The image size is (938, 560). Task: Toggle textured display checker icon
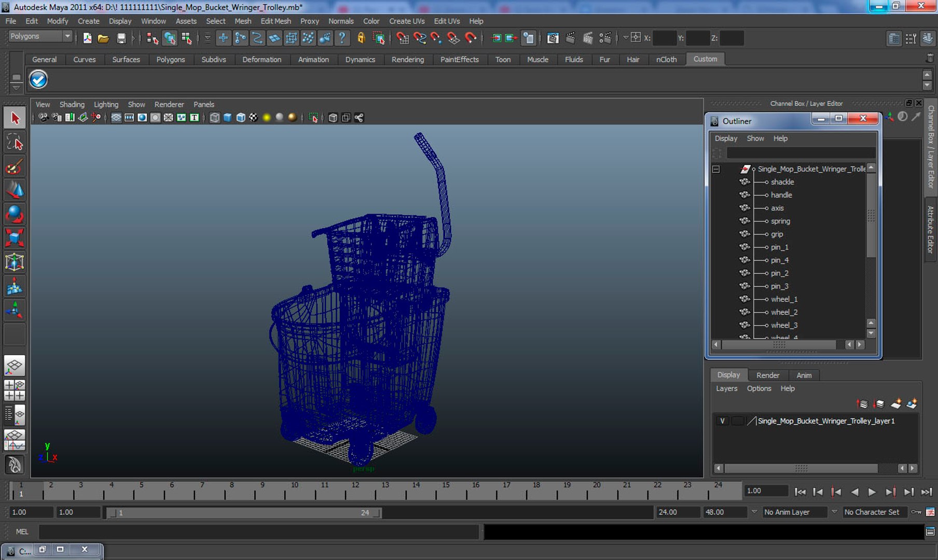click(253, 118)
